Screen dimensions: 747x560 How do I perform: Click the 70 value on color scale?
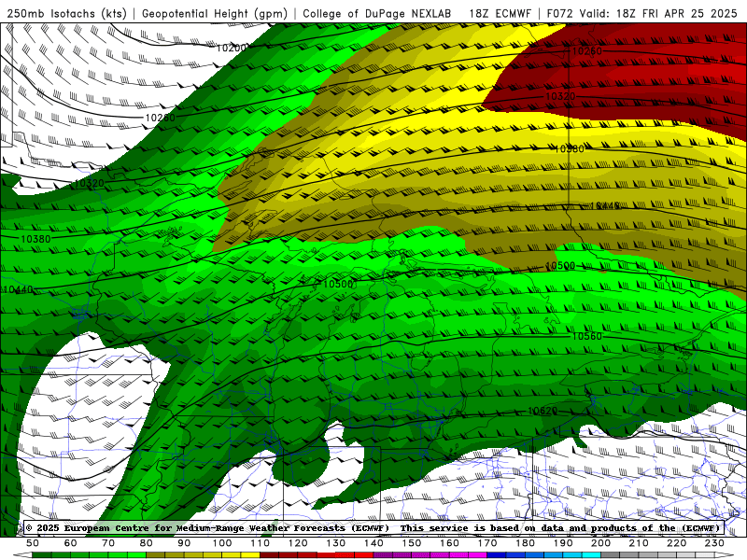(x=108, y=543)
